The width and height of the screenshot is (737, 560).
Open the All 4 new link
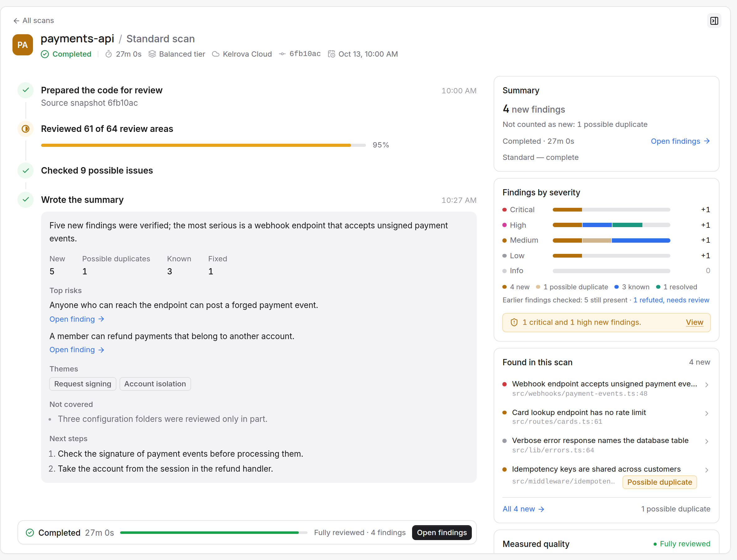(x=523, y=509)
